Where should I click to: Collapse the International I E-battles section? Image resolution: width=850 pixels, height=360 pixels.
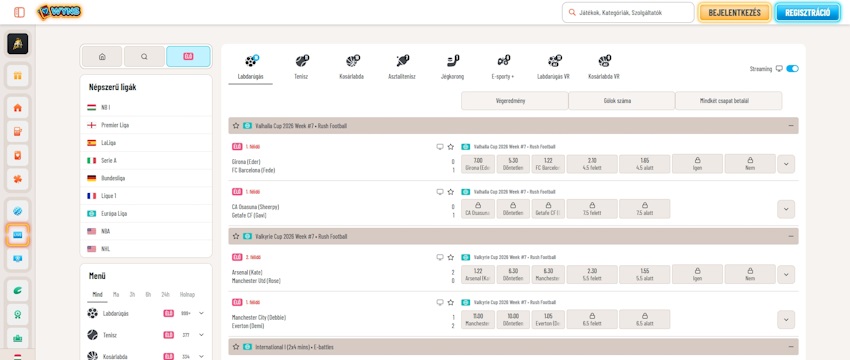[791, 346]
